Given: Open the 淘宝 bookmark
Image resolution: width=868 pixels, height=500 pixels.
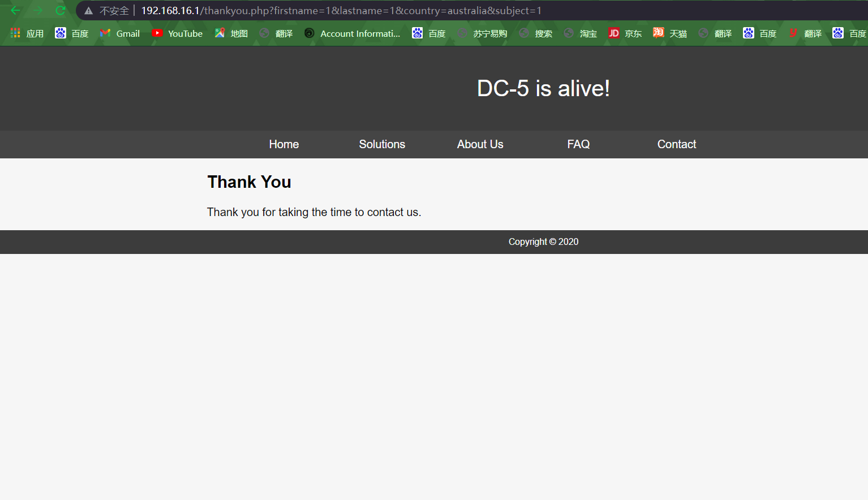Looking at the screenshot, I should (x=581, y=33).
